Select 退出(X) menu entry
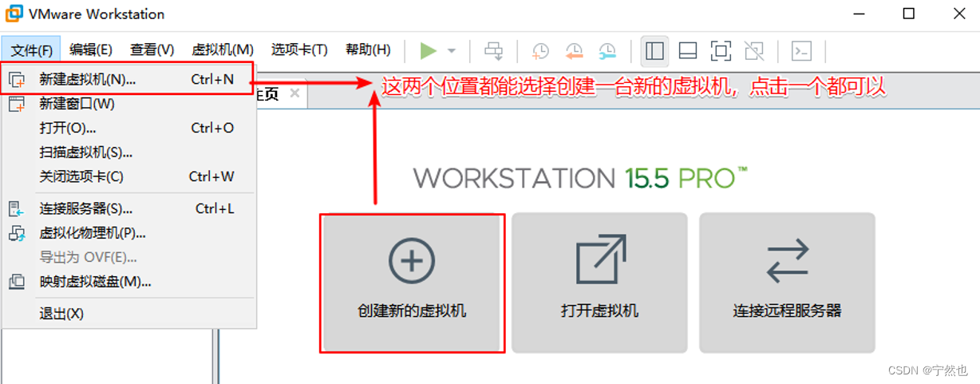The width and height of the screenshot is (980, 384). tap(128, 314)
